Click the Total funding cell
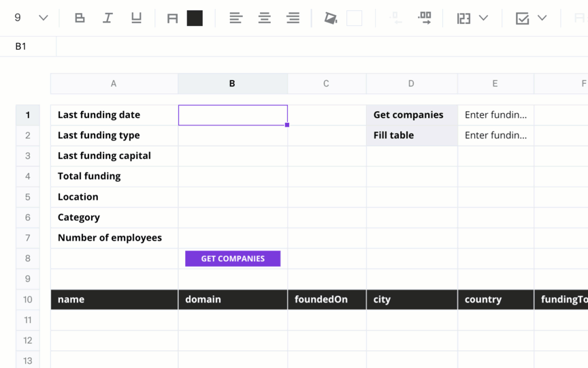The height and width of the screenshot is (368, 588). click(x=114, y=177)
